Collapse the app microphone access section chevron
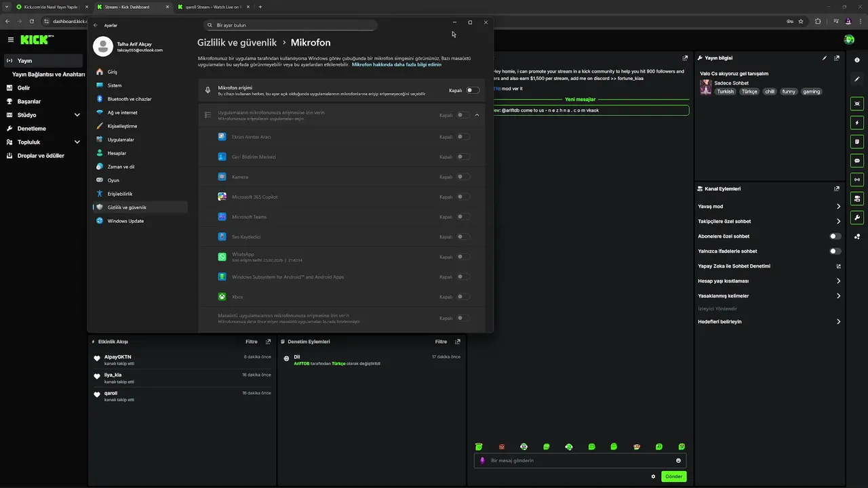 point(477,115)
